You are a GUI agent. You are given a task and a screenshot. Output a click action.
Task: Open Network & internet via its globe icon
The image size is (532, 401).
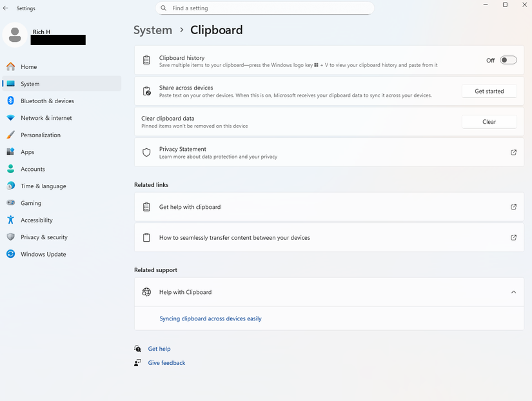point(11,117)
